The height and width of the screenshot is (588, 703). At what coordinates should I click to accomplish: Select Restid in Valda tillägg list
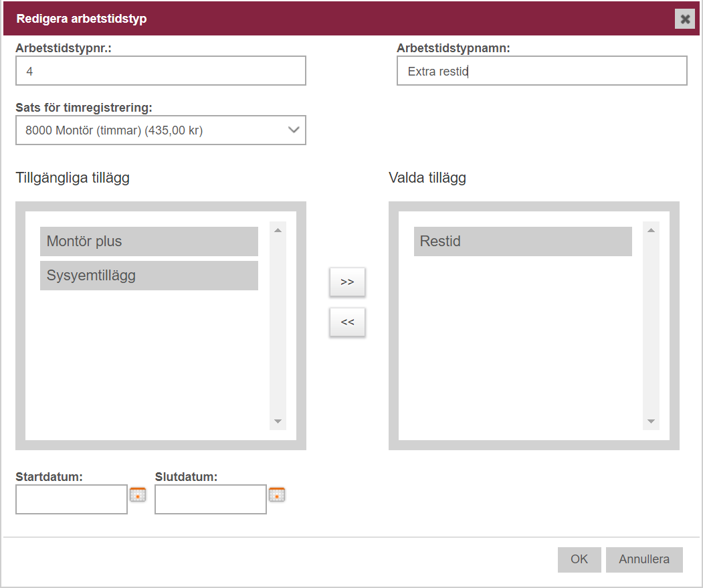tap(523, 241)
